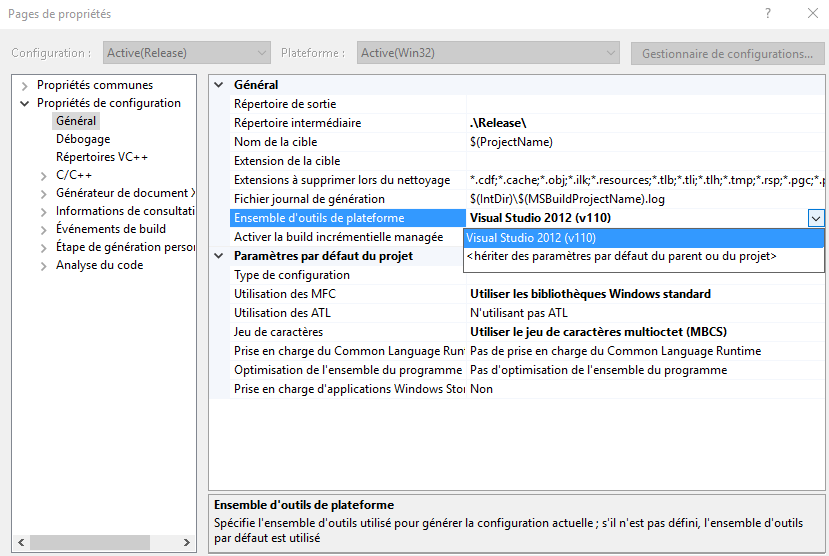Collapse Paramètres par défaut du projet section

click(x=218, y=256)
